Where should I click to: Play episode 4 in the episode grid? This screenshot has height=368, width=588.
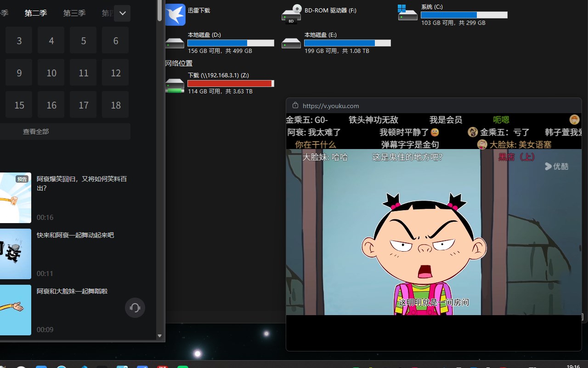pyautogui.click(x=51, y=41)
